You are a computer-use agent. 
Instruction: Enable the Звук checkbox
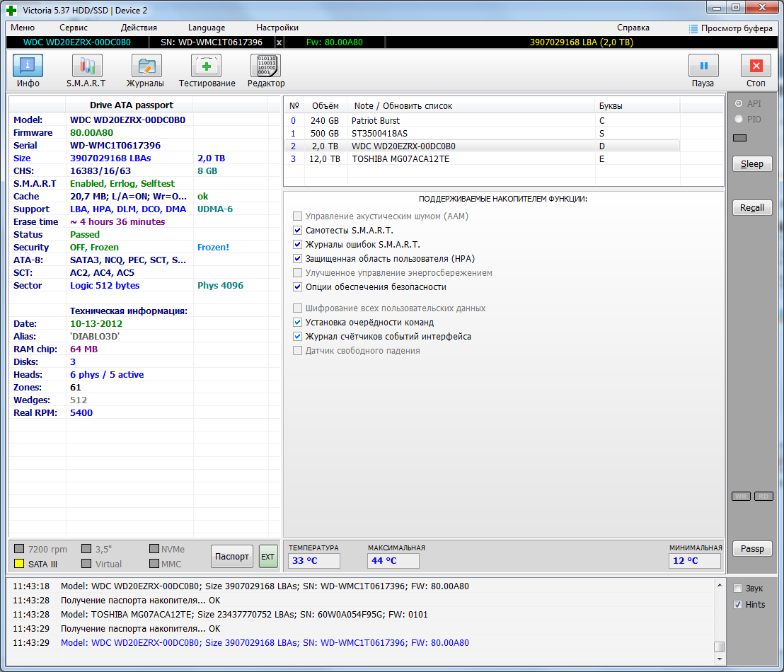[x=737, y=588]
